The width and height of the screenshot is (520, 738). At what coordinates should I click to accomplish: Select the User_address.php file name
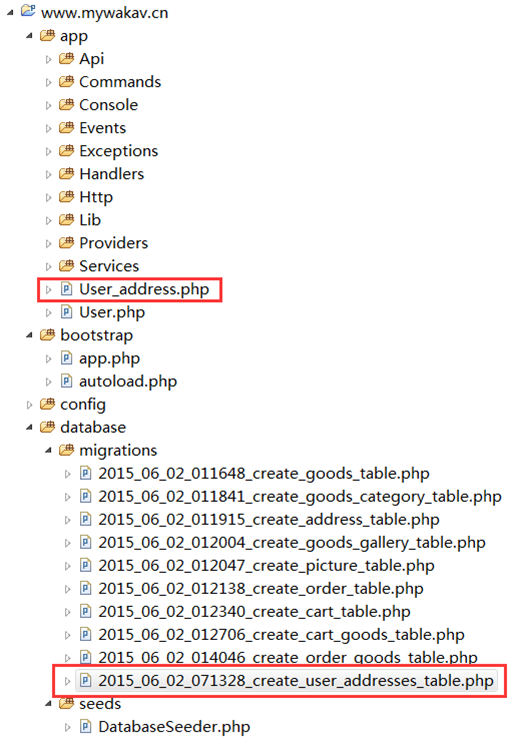click(144, 289)
